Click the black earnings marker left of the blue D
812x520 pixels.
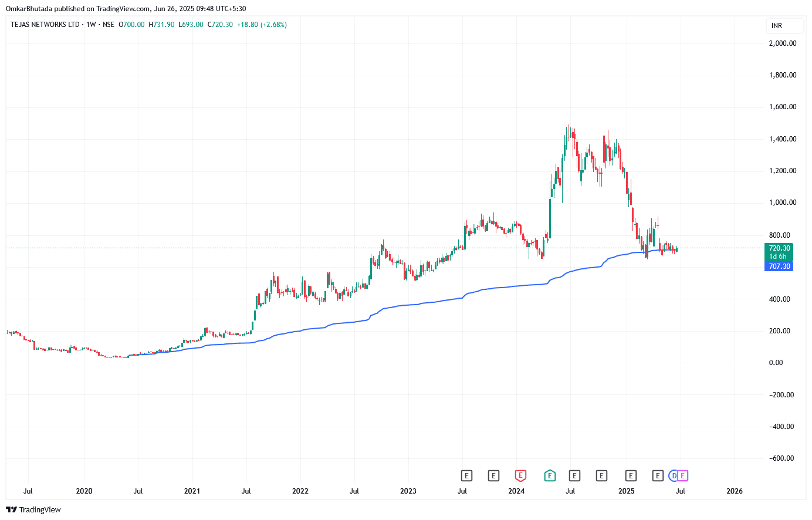click(x=658, y=475)
